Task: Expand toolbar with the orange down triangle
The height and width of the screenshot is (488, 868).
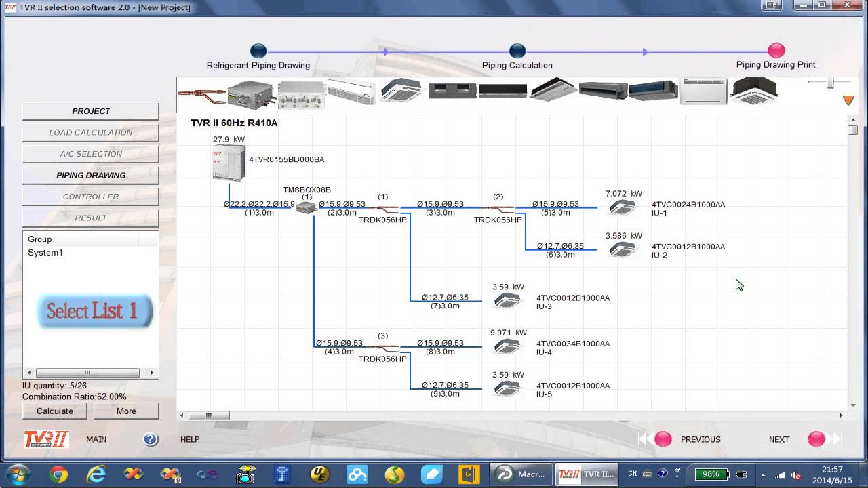Action: click(848, 100)
